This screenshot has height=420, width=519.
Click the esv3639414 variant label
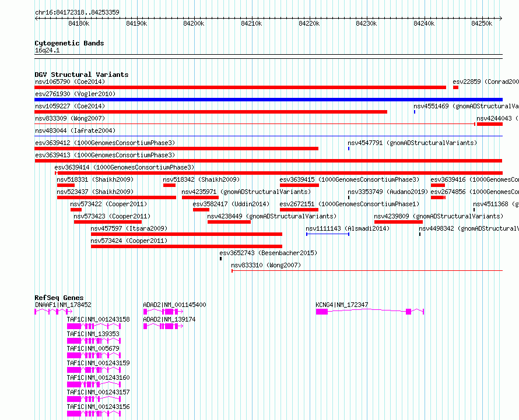[x=124, y=167]
